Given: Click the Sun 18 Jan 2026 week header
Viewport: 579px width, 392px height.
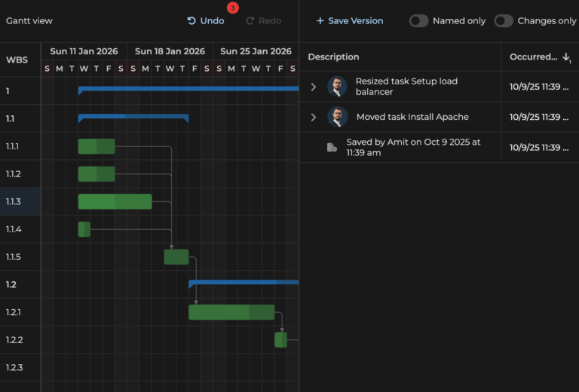Looking at the screenshot, I should point(170,51).
